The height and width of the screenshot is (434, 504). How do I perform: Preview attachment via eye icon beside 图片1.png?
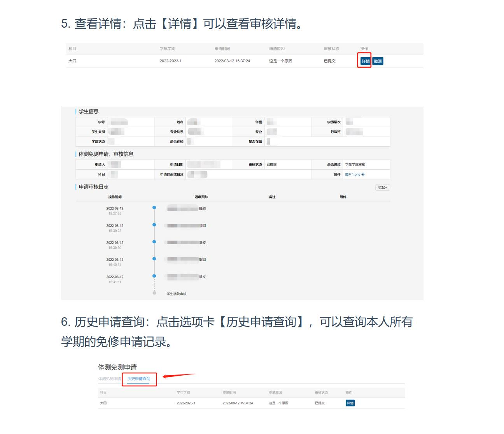363,175
